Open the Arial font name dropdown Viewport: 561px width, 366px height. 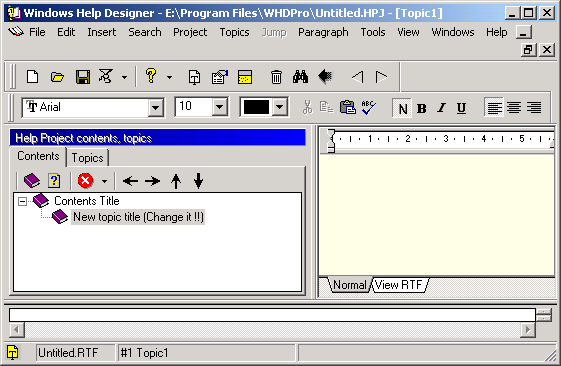(x=156, y=107)
